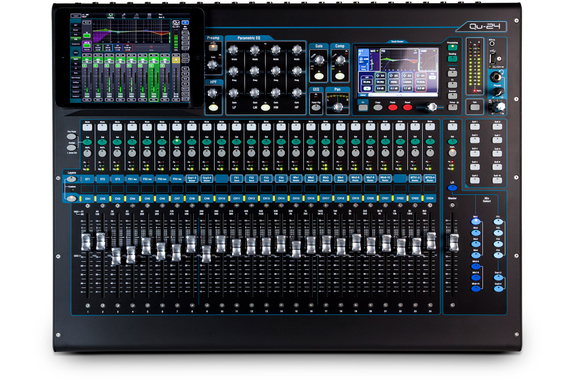This screenshot has height=380, width=576.
Task: Select FX1 in the Mix Select keys
Action: pyautogui.click(x=498, y=222)
